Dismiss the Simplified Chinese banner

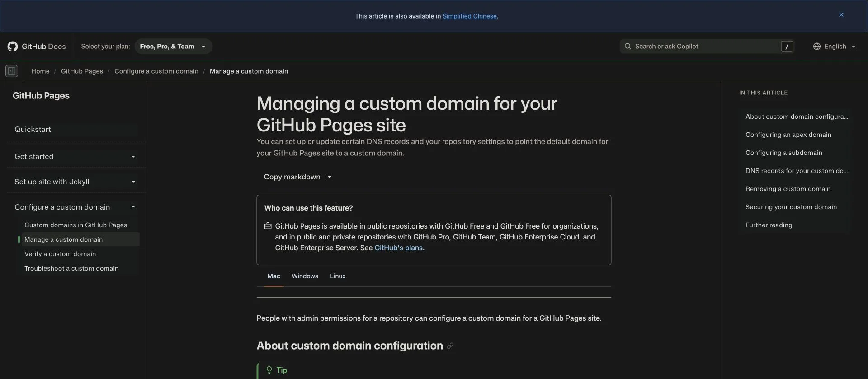(841, 15)
